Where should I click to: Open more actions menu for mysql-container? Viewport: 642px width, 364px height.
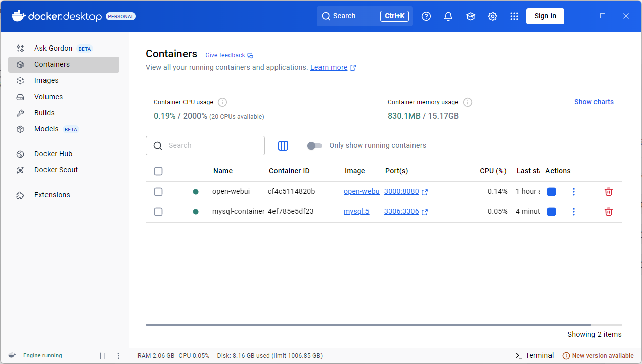point(574,212)
